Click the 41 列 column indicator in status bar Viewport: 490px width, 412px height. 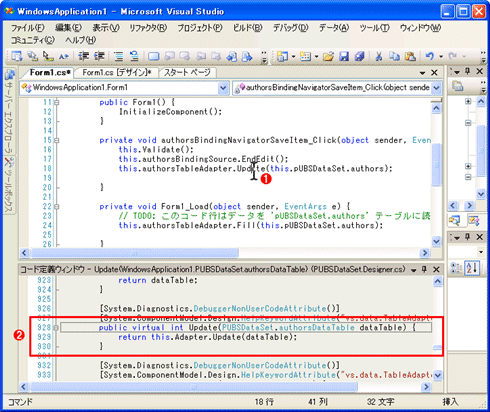pos(318,402)
